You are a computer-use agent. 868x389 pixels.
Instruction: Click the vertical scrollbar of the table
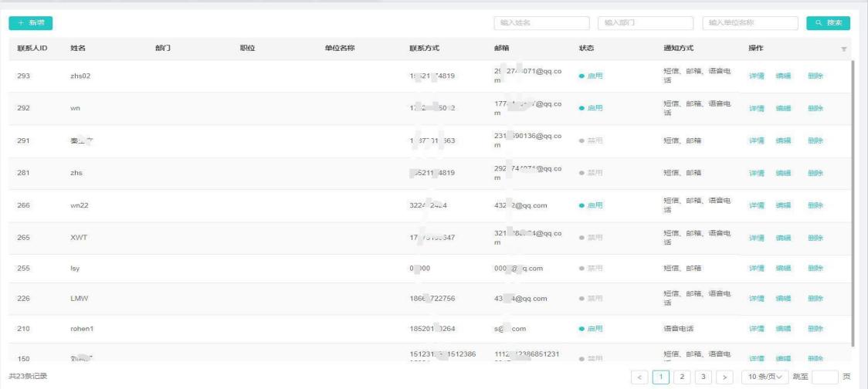(x=853, y=201)
